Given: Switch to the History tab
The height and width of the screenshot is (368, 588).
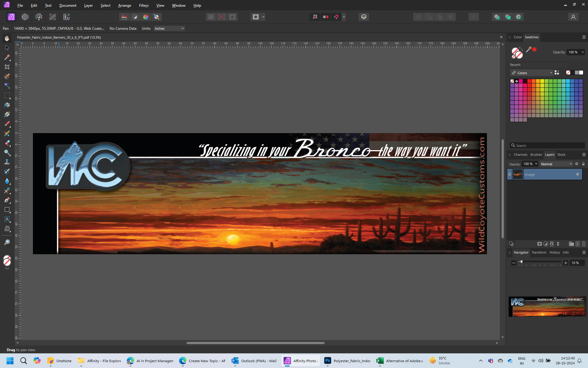Looking at the screenshot, I should coord(554,252).
